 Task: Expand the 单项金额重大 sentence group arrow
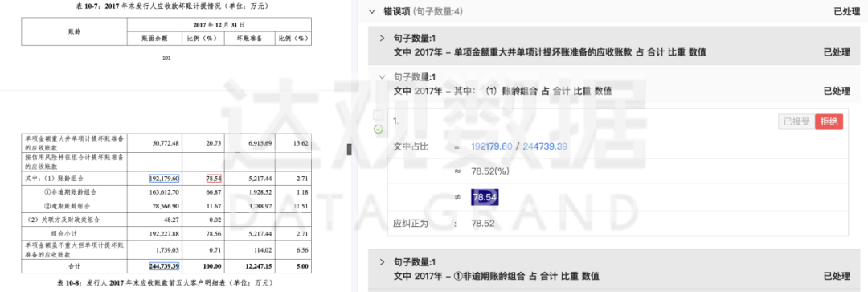coord(382,39)
